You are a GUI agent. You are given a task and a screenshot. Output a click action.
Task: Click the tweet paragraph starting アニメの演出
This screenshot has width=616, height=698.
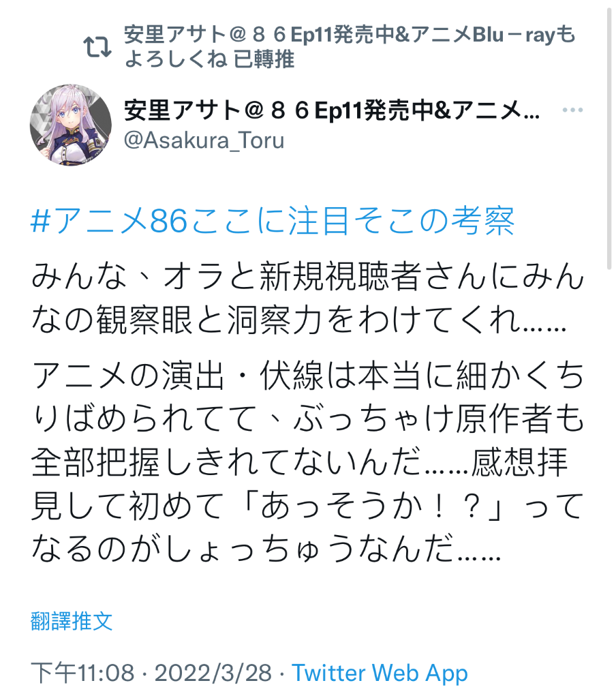307,461
